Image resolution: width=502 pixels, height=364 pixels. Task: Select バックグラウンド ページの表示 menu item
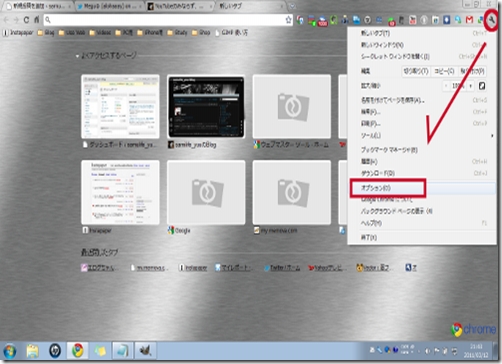422,211
